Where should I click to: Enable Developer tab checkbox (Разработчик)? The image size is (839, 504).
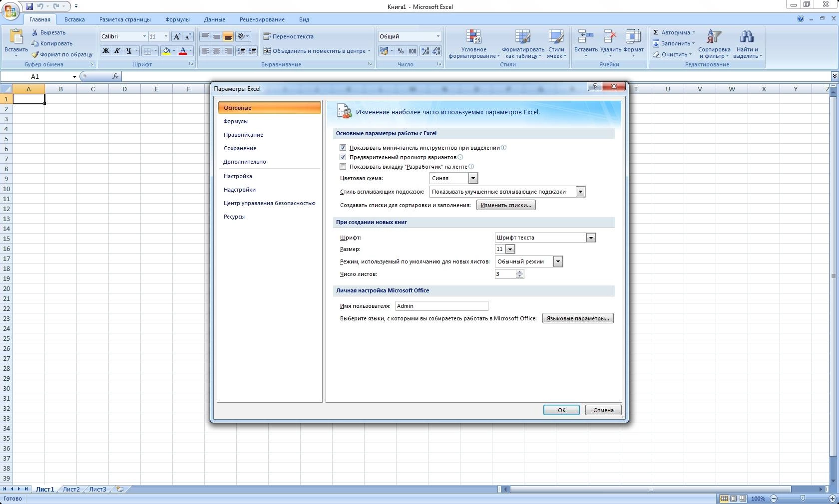[343, 167]
